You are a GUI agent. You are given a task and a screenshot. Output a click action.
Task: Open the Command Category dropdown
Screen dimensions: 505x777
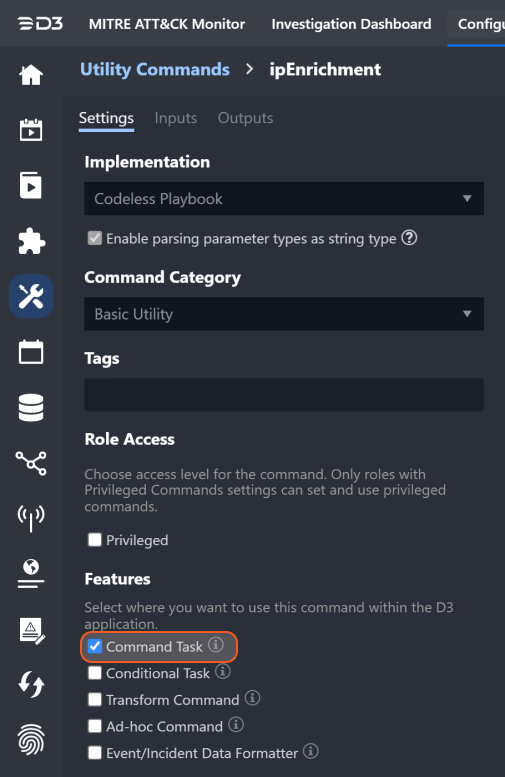[x=284, y=314]
